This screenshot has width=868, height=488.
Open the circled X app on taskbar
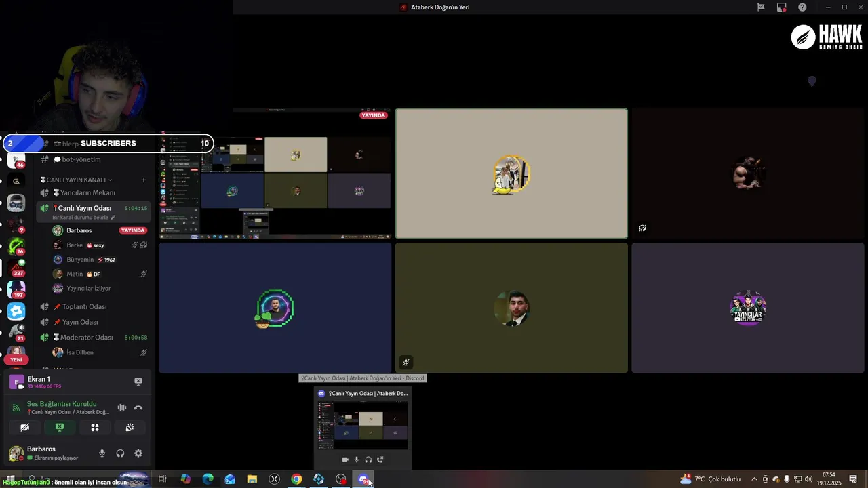(274, 479)
